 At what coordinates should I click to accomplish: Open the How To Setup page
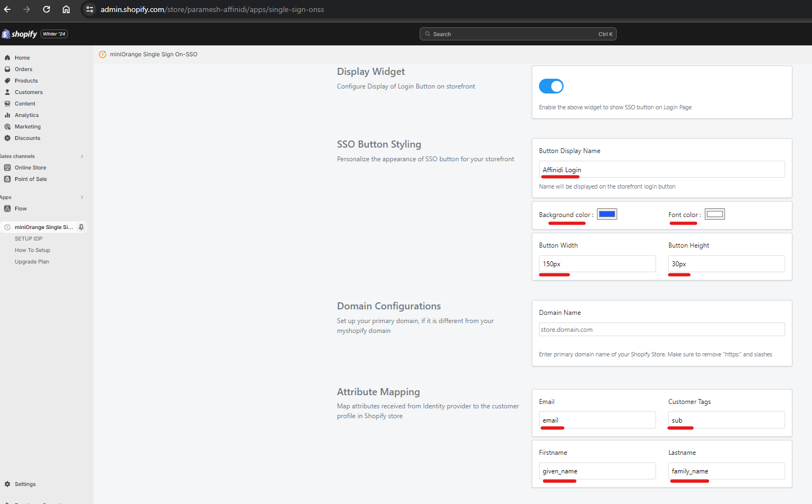32,250
